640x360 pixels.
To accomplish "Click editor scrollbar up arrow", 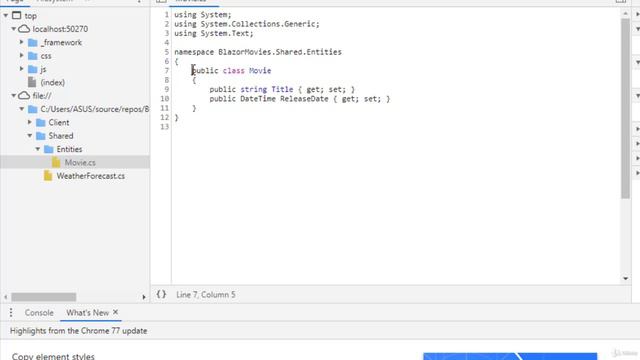I will pyautogui.click(x=625, y=13).
